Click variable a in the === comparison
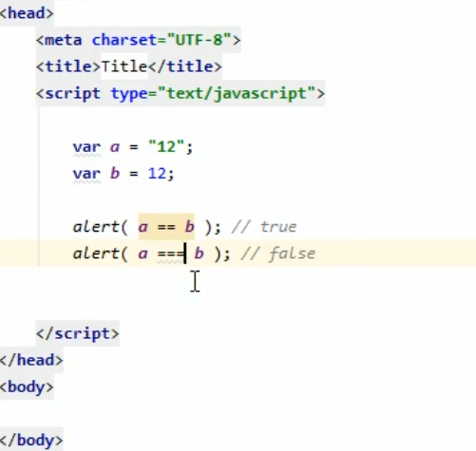The width and height of the screenshot is (476, 451). pos(143,254)
